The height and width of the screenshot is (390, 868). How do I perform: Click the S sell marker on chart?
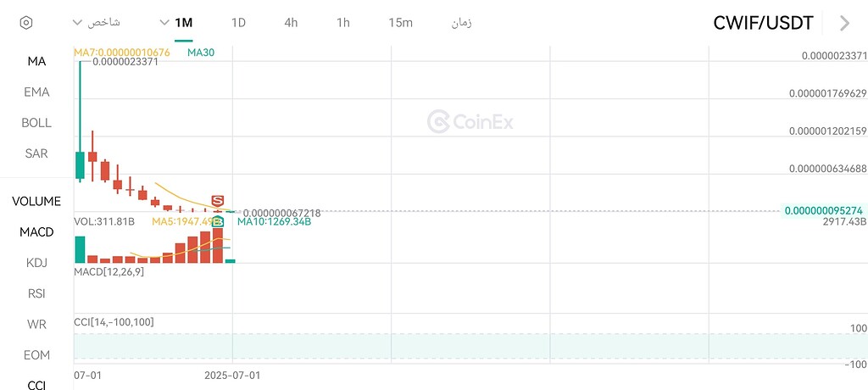click(217, 201)
